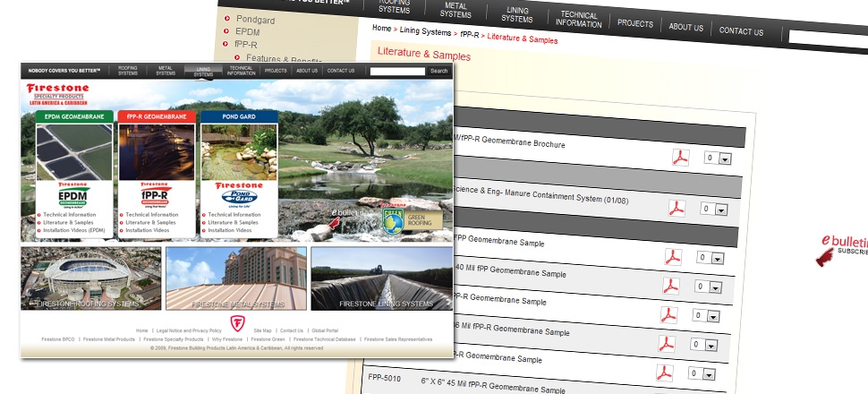This screenshot has height=394, width=868.
Task: Open fPP-R Installation Videos link
Action: (148, 230)
